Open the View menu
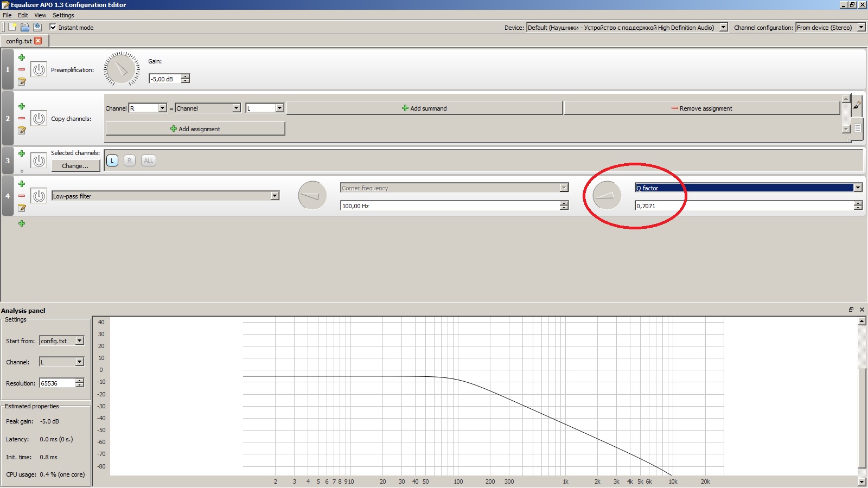The width and height of the screenshot is (868, 488). (40, 15)
